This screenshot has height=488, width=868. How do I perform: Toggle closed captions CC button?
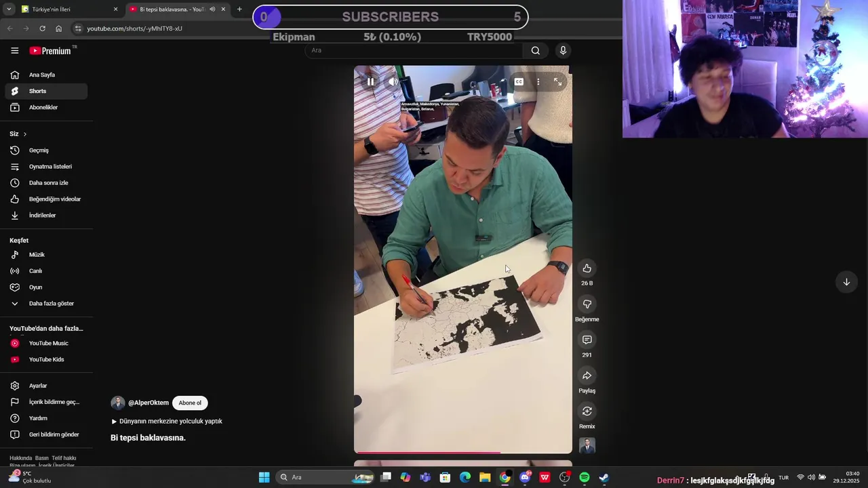pyautogui.click(x=519, y=82)
